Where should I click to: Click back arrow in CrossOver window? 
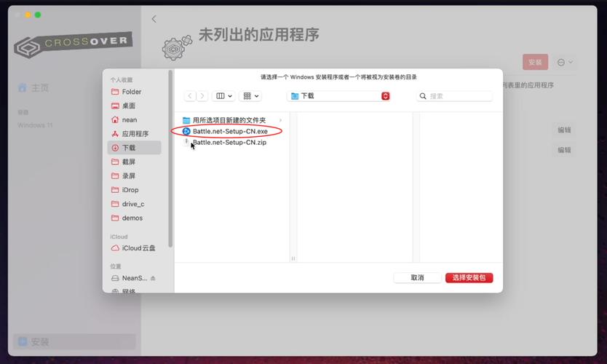(x=154, y=19)
